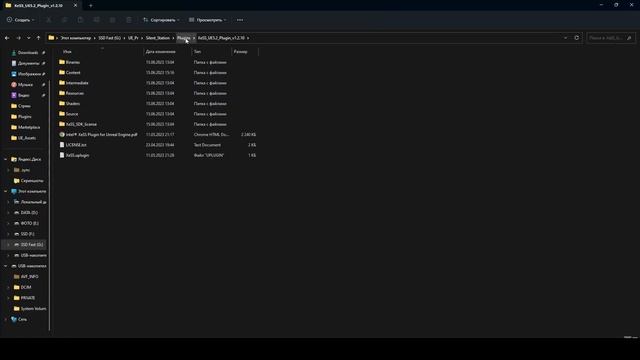Viewport: 640px width, 360px height.
Task: Select the Intermediate folder
Action: click(x=77, y=83)
